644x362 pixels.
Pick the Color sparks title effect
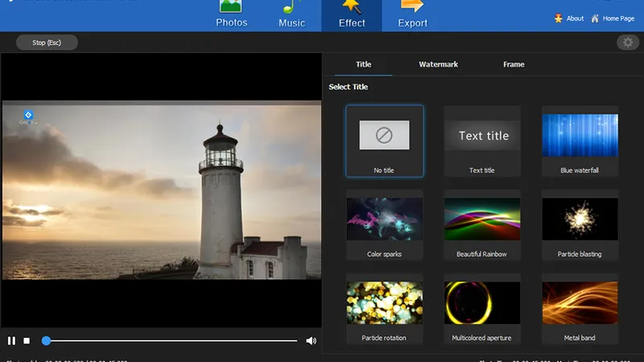pyautogui.click(x=384, y=224)
